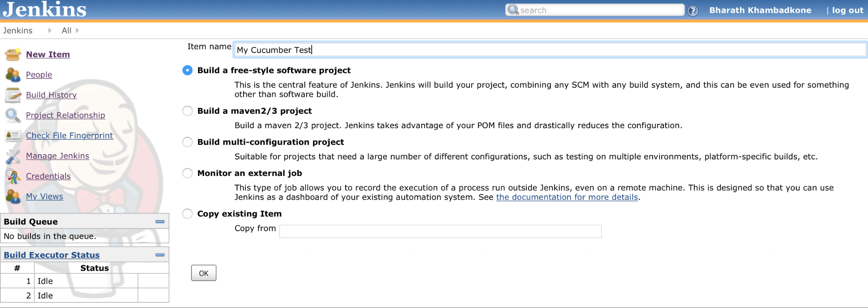Open the Credentials link
868x308 pixels.
48,176
